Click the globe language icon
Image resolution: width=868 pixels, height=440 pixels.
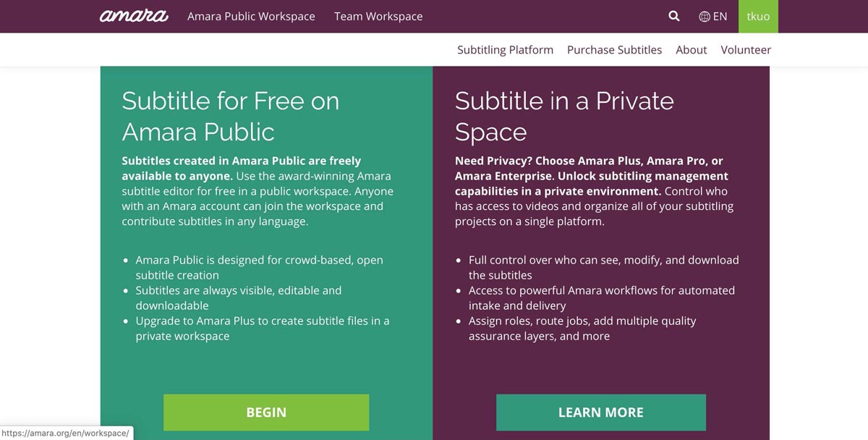point(705,16)
